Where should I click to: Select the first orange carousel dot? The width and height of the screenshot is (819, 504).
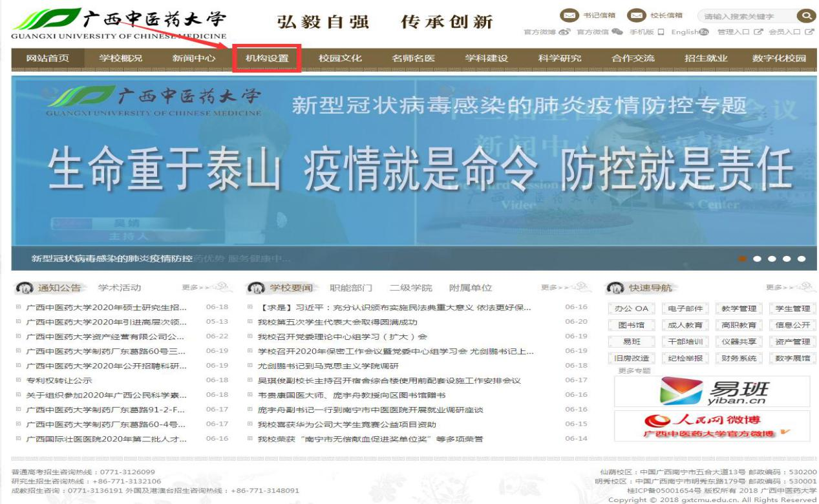tap(742, 259)
